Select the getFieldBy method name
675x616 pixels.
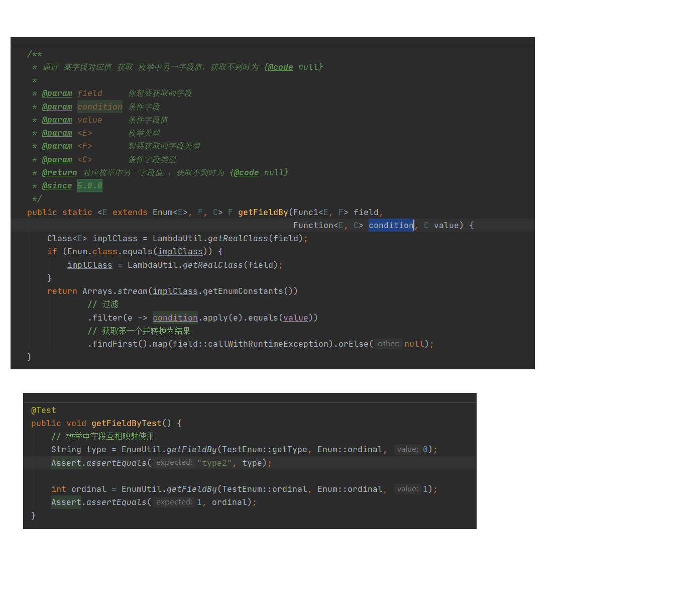tap(263, 212)
